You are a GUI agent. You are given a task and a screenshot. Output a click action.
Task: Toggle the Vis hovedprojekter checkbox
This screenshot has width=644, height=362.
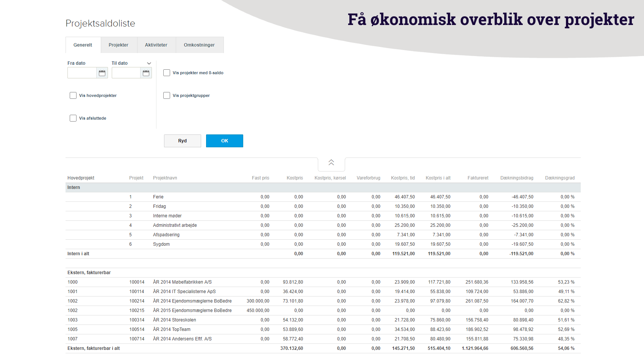tap(73, 95)
